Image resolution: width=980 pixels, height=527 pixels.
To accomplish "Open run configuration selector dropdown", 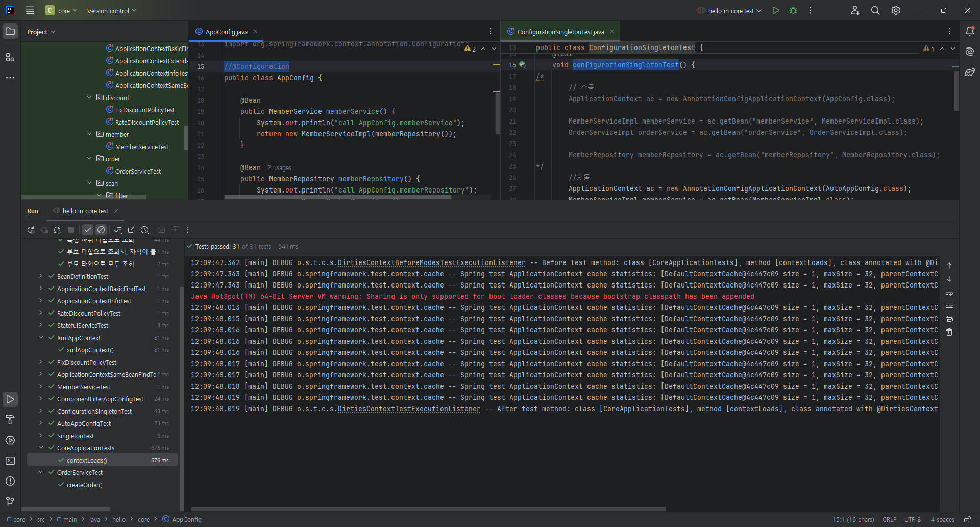I will point(729,10).
